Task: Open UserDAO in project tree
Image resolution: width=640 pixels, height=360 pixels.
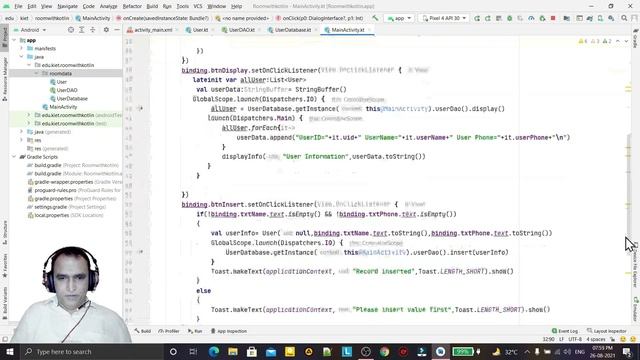Action: [67, 90]
